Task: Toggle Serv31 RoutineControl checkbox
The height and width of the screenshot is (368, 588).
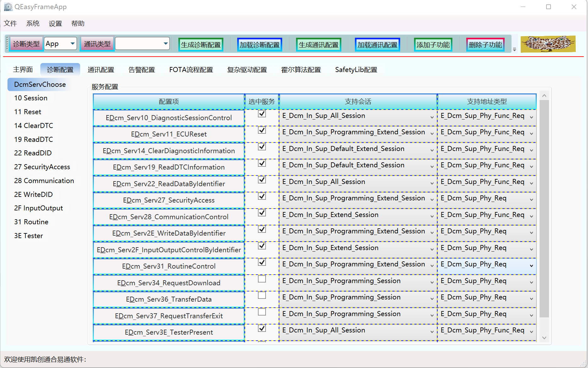Action: tap(262, 262)
